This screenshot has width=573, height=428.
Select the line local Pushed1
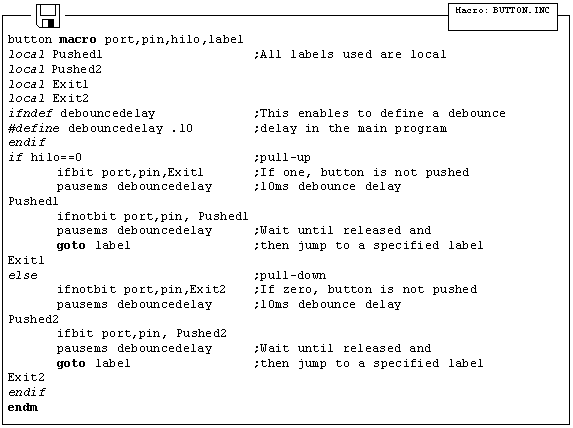click(x=55, y=54)
